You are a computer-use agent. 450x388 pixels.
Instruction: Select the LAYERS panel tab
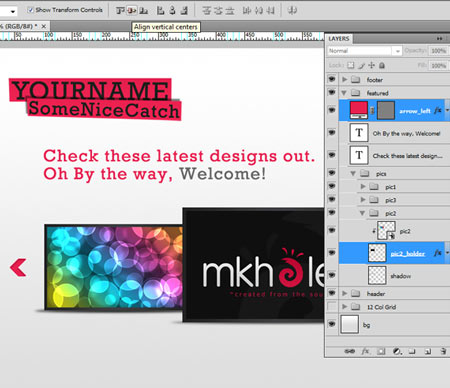339,39
